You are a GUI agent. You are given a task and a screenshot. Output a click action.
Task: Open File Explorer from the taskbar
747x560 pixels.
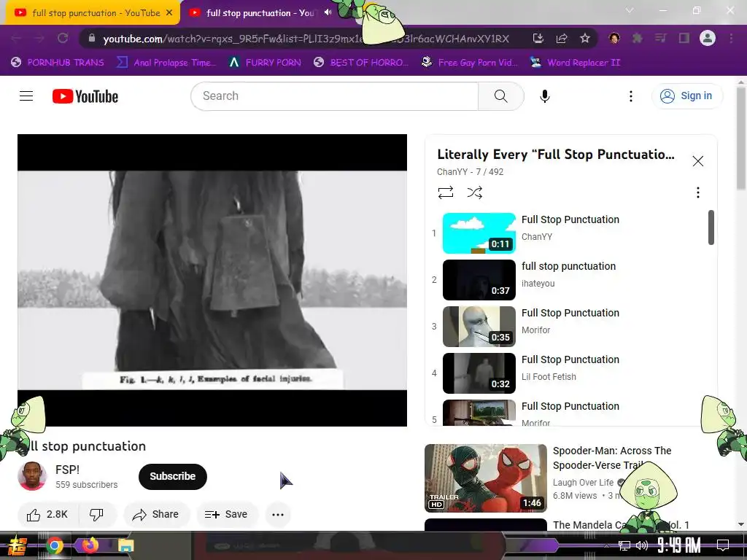pos(125,545)
